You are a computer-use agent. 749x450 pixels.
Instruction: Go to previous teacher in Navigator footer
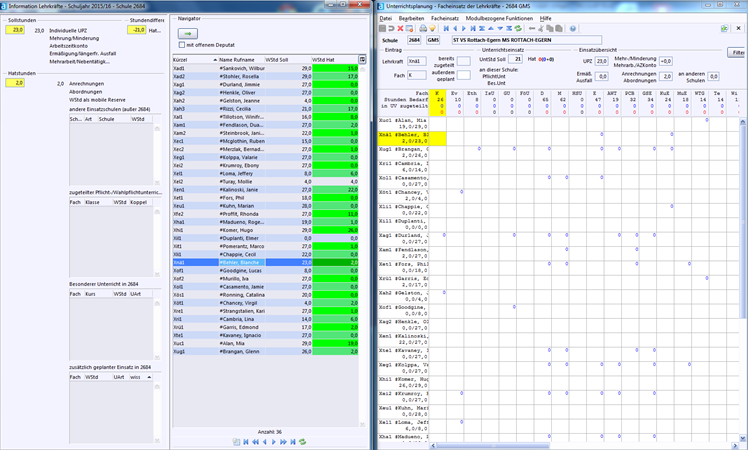click(x=265, y=442)
